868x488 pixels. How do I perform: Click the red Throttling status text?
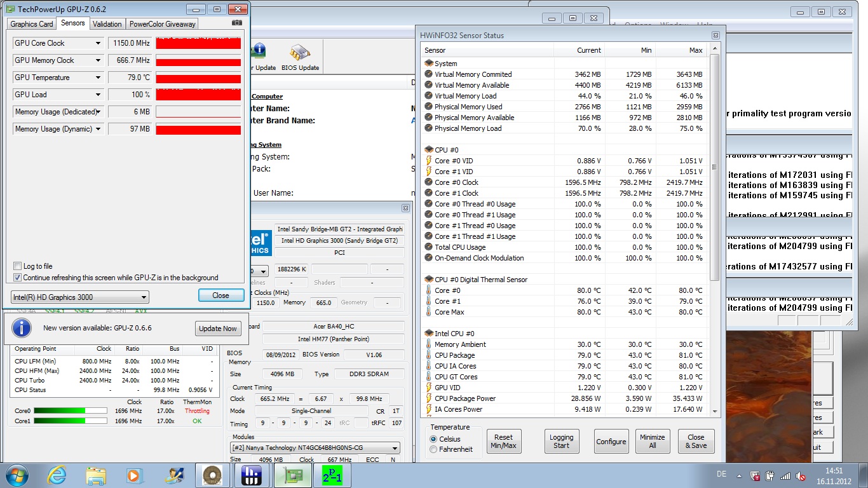pyautogui.click(x=197, y=411)
